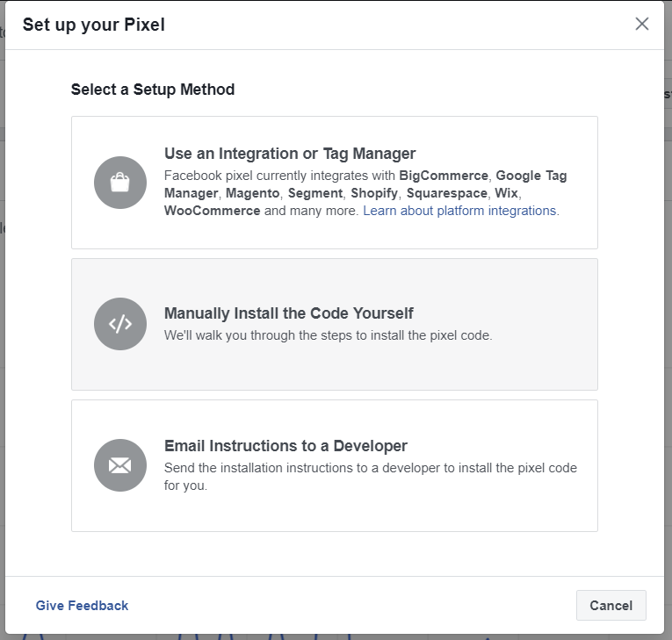
Task: Click the "We'll walk you through" description text
Action: [x=328, y=335]
